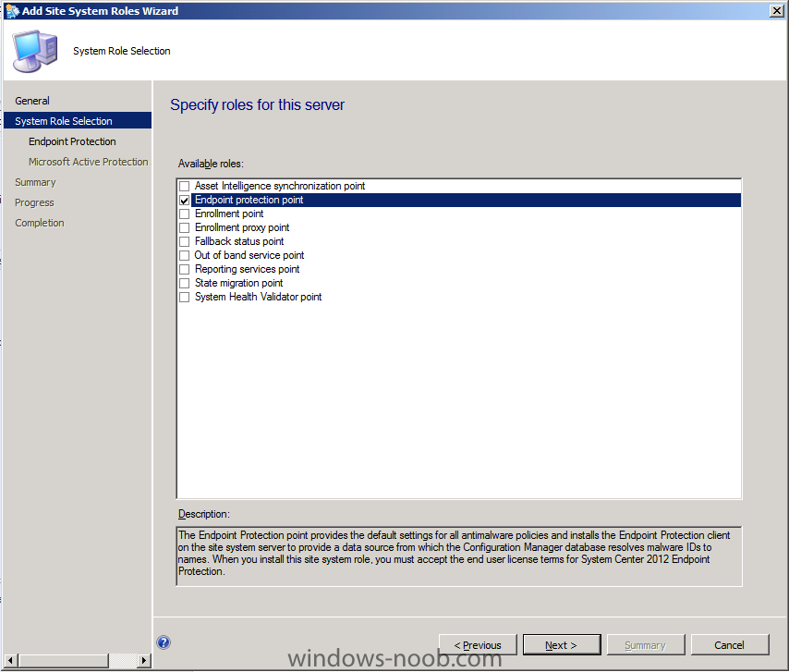Click the wizard title bar icon
789x672 pixels.
point(13,11)
